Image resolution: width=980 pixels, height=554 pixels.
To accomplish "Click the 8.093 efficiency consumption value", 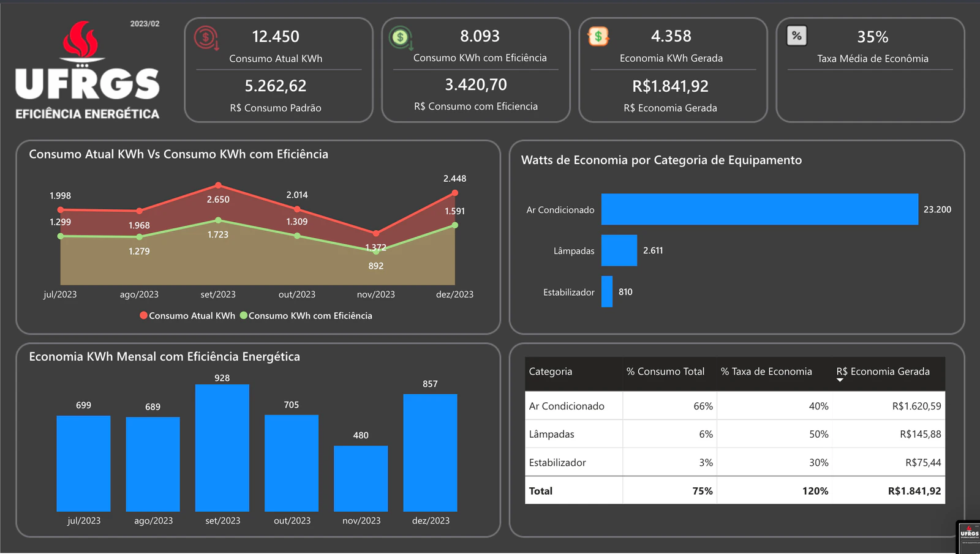I will [480, 36].
